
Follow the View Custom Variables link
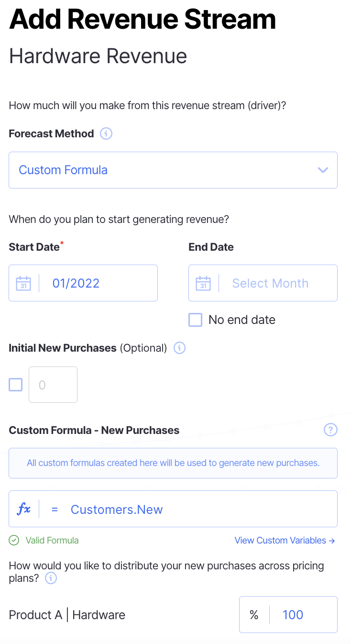285,540
